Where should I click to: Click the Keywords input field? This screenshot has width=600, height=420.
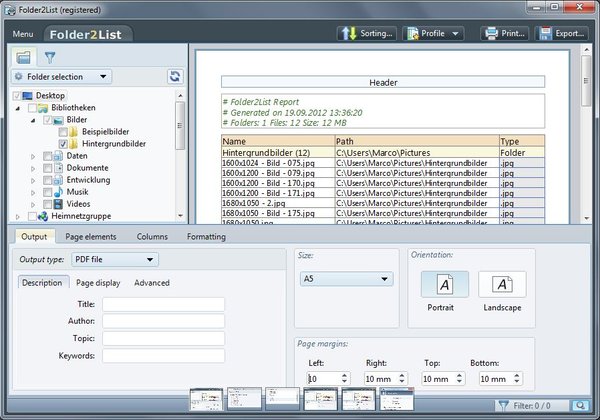pyautogui.click(x=163, y=356)
